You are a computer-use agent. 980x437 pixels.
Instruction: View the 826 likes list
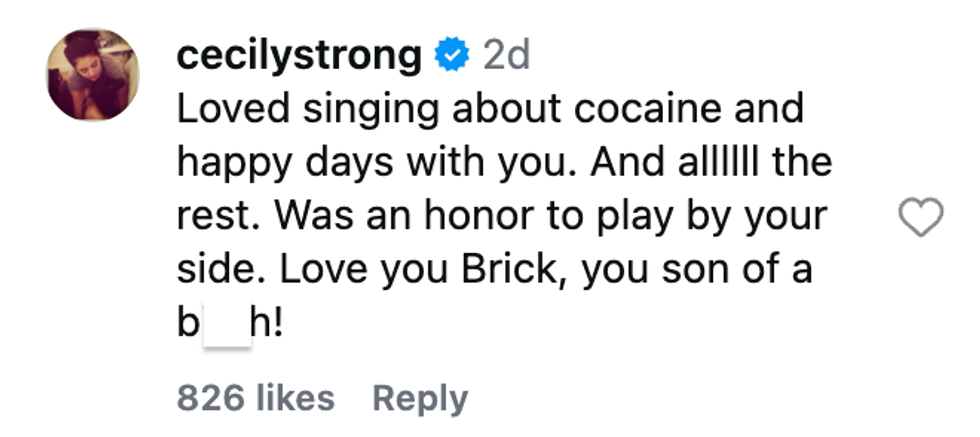(x=255, y=398)
